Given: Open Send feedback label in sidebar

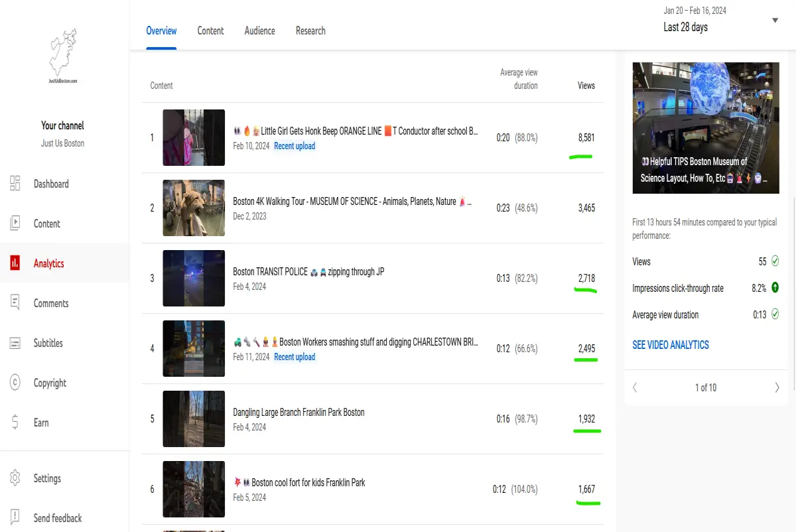Looking at the screenshot, I should (58, 518).
